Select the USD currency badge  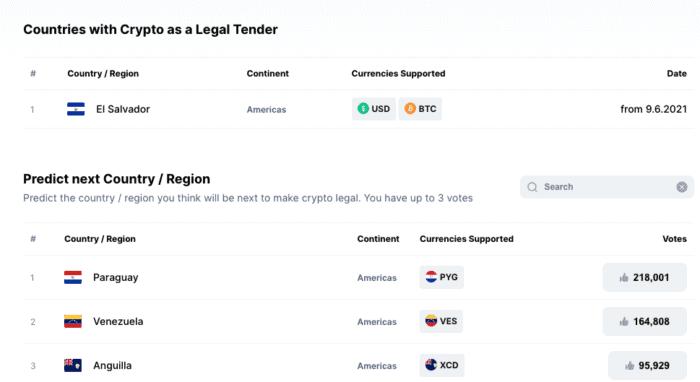click(374, 109)
